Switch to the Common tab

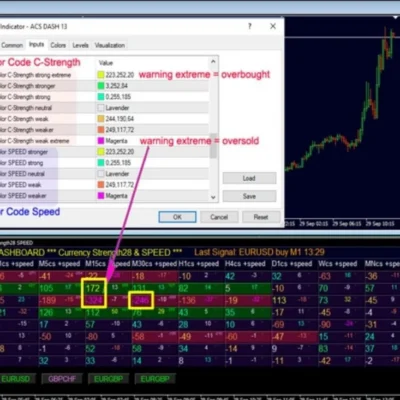[12, 45]
